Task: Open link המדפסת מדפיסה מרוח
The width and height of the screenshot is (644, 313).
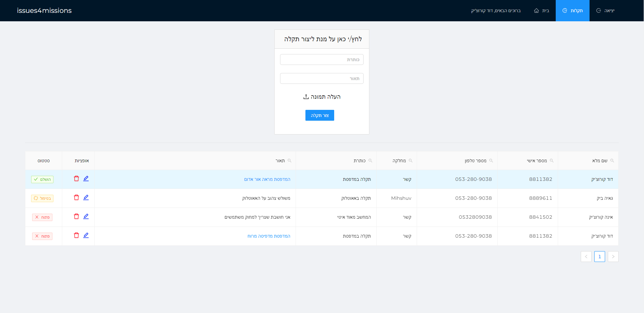Action: point(269,236)
